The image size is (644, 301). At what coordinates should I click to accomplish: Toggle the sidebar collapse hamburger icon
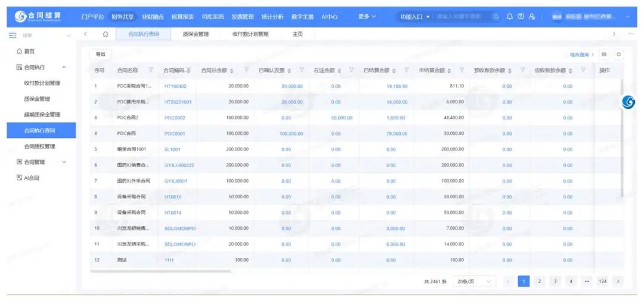[x=13, y=35]
